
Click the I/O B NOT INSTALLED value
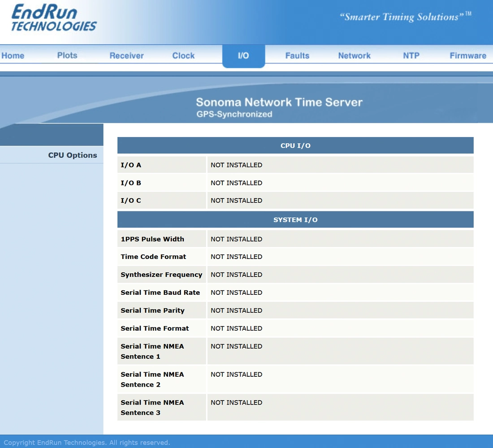pyautogui.click(x=237, y=183)
